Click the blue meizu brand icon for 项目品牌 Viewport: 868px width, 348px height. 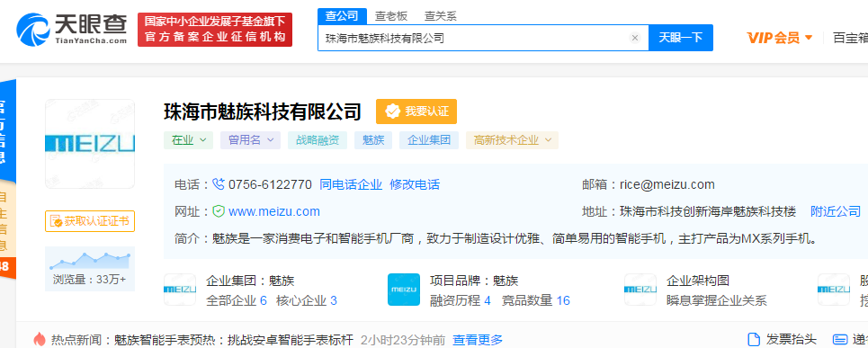coord(404,290)
